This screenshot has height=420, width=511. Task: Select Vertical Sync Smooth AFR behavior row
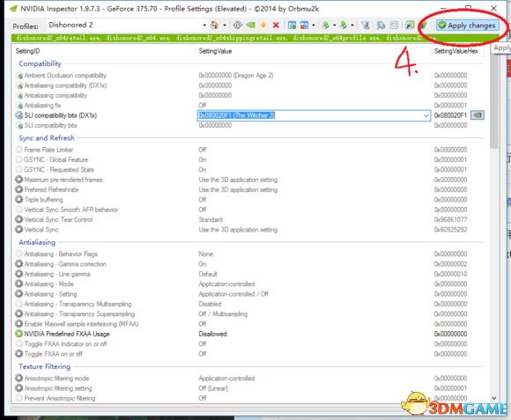(x=249, y=210)
